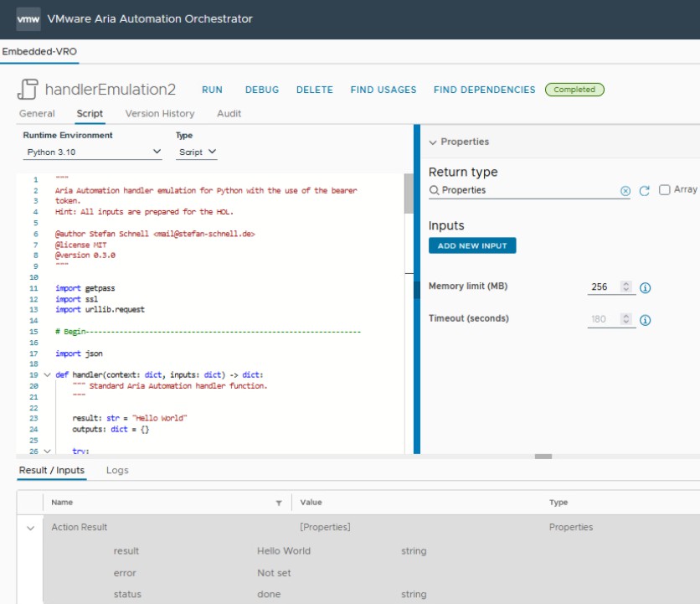Collapse the Action Result row
700x604 pixels.
coord(30,528)
